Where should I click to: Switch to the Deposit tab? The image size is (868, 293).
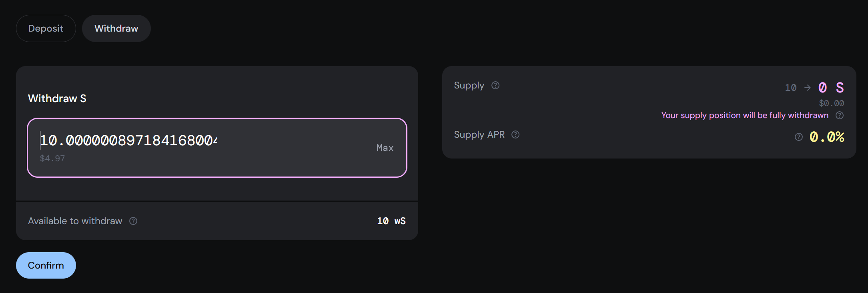[x=46, y=28]
